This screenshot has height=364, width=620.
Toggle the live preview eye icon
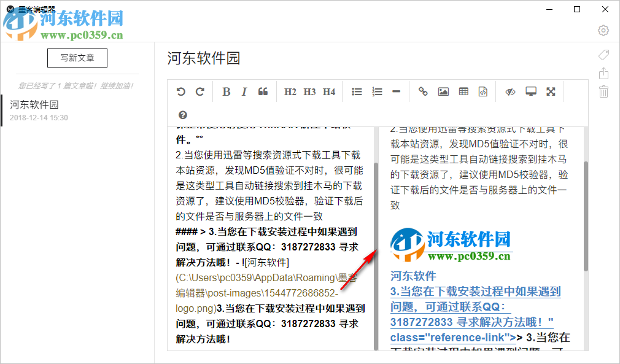click(x=511, y=91)
